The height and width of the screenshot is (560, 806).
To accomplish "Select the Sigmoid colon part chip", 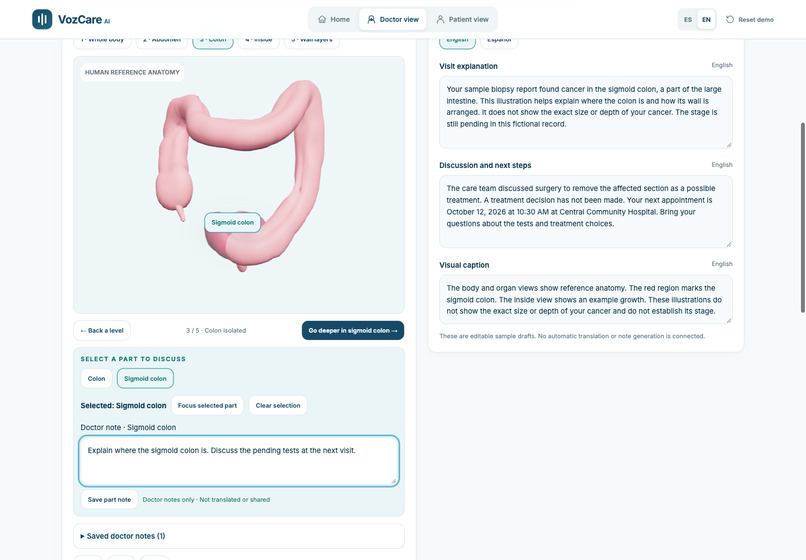I will (x=145, y=378).
